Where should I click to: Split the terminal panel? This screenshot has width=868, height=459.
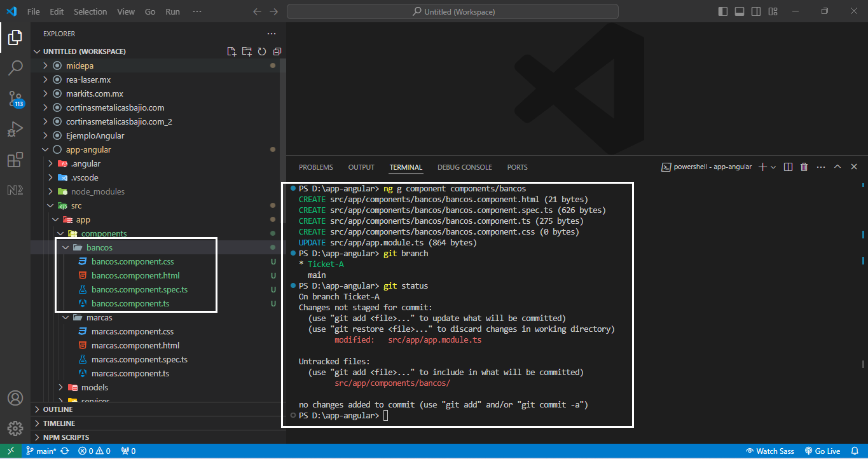point(788,167)
